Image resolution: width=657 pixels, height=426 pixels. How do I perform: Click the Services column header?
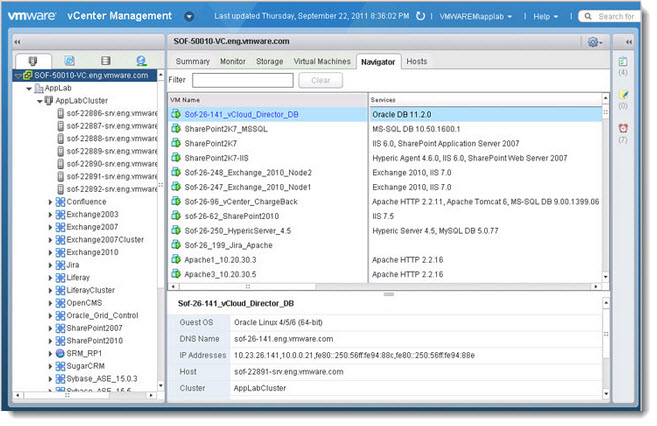(486, 100)
